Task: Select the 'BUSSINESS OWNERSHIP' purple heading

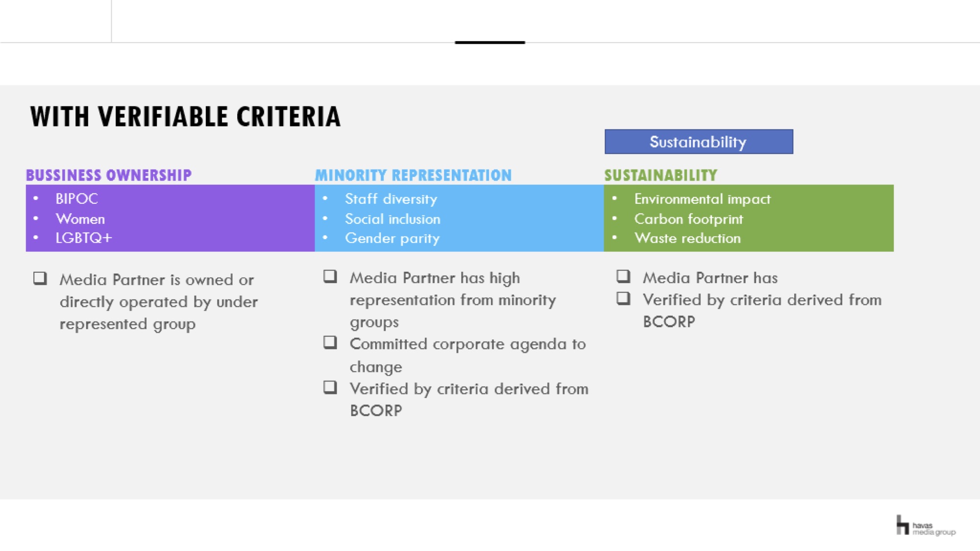Action: click(x=109, y=175)
